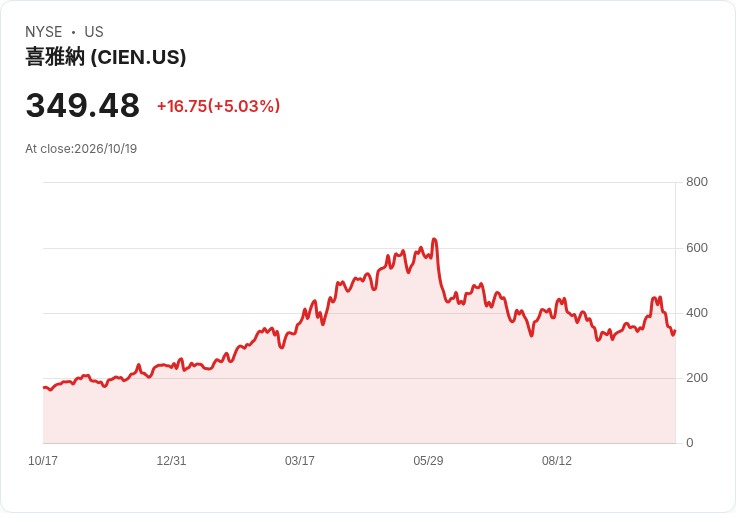Click the NYSE exchange label
Image resolution: width=736 pixels, height=513 pixels.
[x=44, y=32]
